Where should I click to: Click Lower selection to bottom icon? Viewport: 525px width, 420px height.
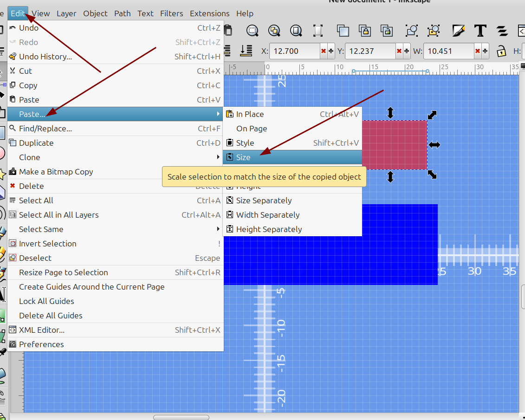246,51
